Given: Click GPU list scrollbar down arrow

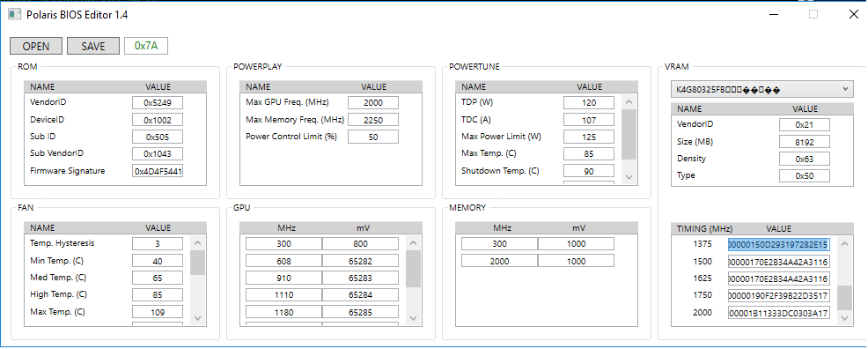Looking at the screenshot, I should (x=414, y=318).
